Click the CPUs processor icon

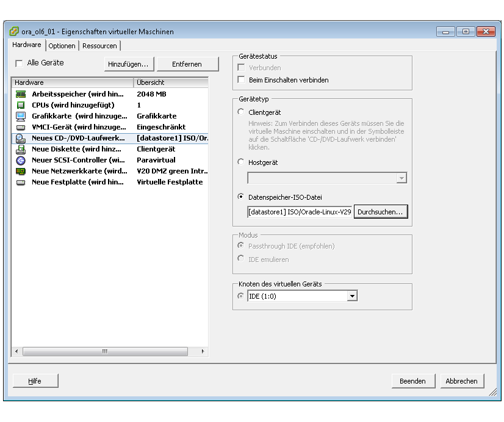point(21,105)
